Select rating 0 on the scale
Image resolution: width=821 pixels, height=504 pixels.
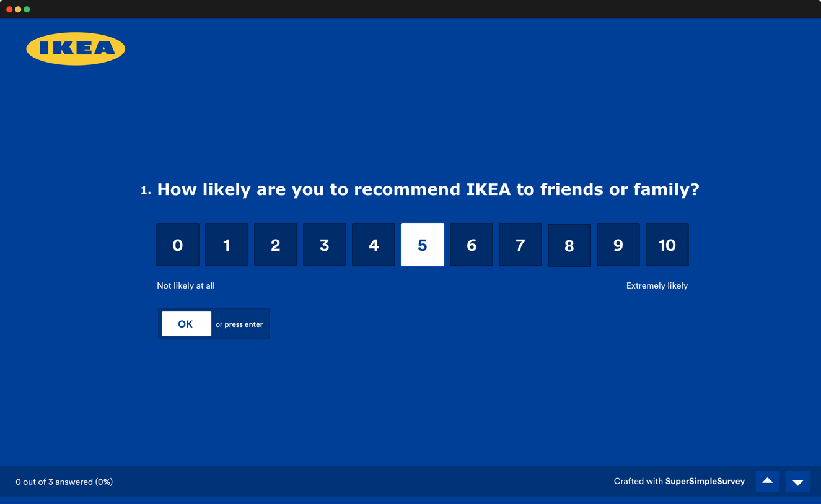coord(178,245)
